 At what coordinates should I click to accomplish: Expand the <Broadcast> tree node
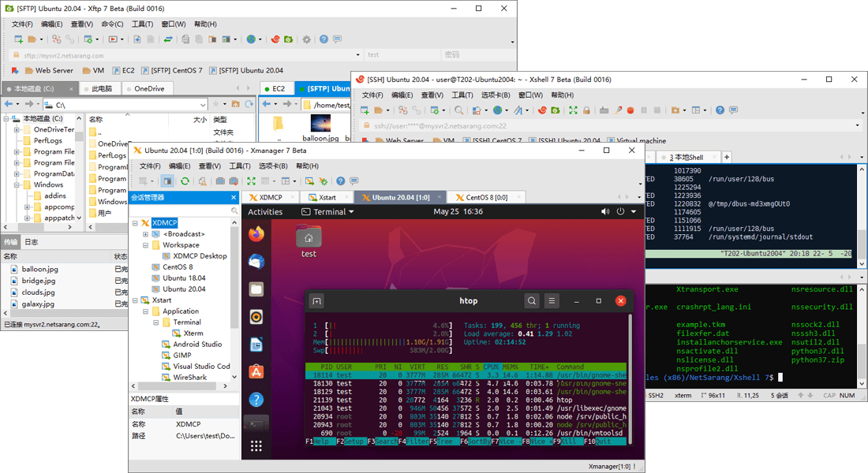(x=146, y=234)
